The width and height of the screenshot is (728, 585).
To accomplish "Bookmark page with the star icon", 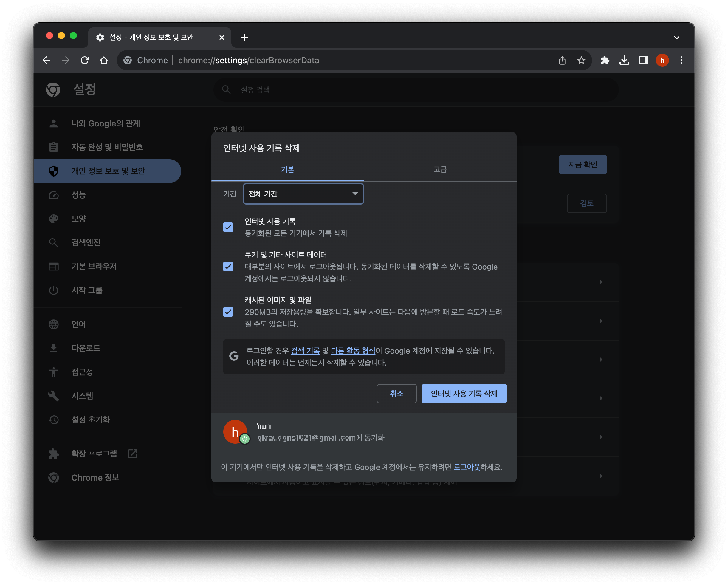I will point(581,61).
